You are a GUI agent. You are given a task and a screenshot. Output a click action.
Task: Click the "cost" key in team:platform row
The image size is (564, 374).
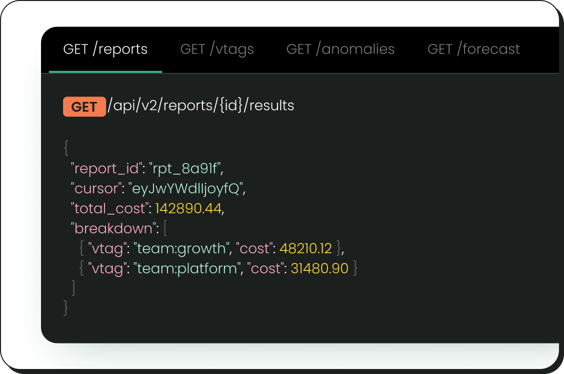(265, 269)
